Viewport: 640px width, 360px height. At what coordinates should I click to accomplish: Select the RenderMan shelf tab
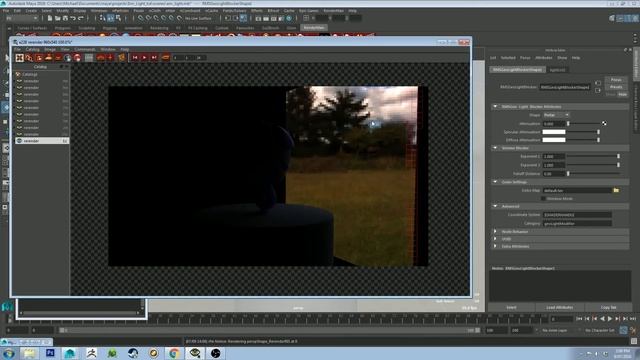(x=314, y=28)
